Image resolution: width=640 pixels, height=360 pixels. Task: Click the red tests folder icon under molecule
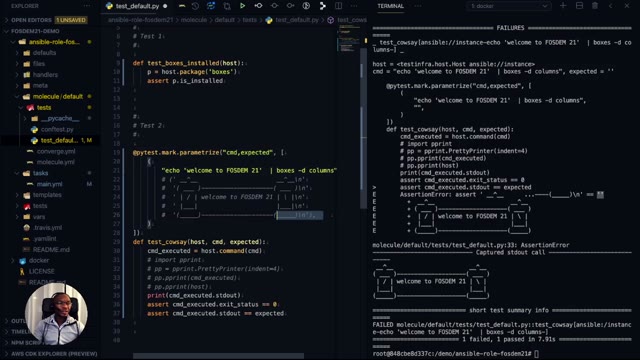31,108
